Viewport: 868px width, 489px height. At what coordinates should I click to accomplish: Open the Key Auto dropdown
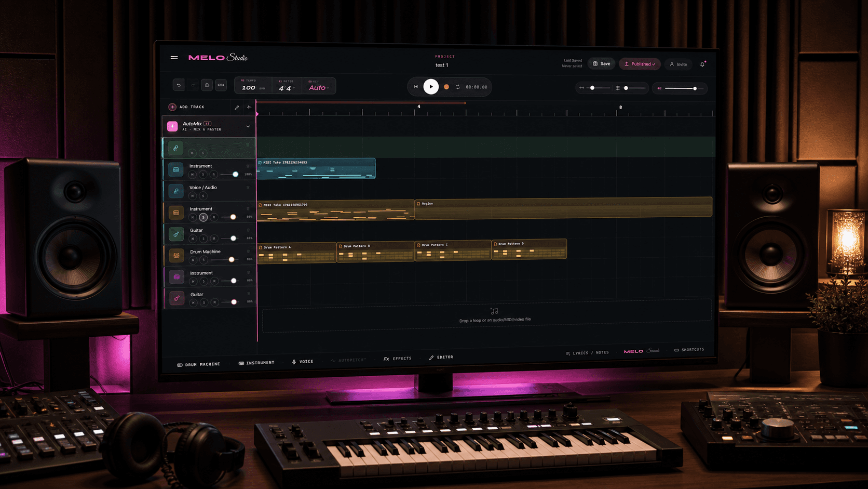pyautogui.click(x=319, y=86)
